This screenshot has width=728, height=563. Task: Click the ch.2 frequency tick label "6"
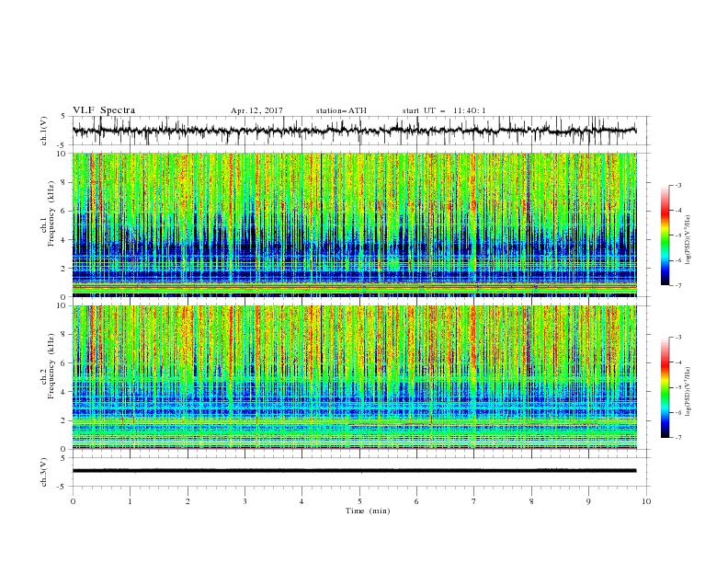coord(64,363)
